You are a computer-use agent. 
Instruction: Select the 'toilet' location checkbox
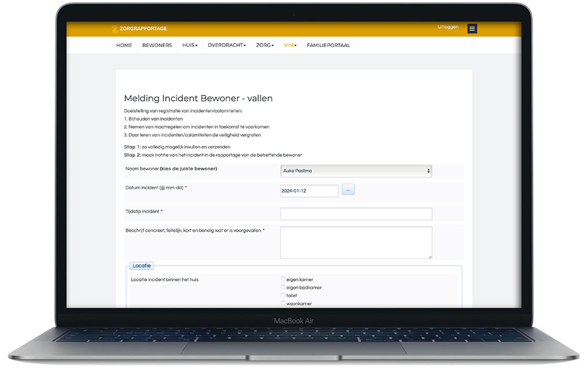pos(283,295)
